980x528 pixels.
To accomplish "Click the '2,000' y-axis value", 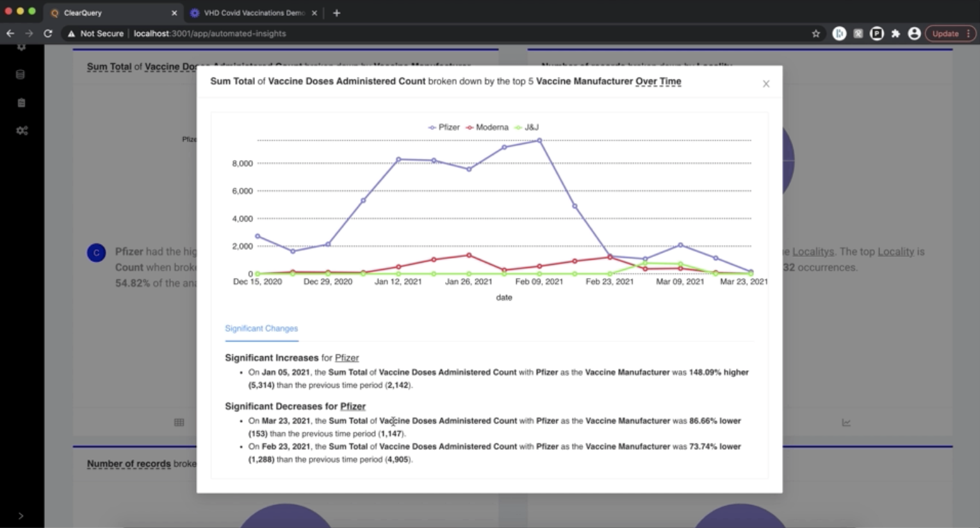I will coord(242,246).
